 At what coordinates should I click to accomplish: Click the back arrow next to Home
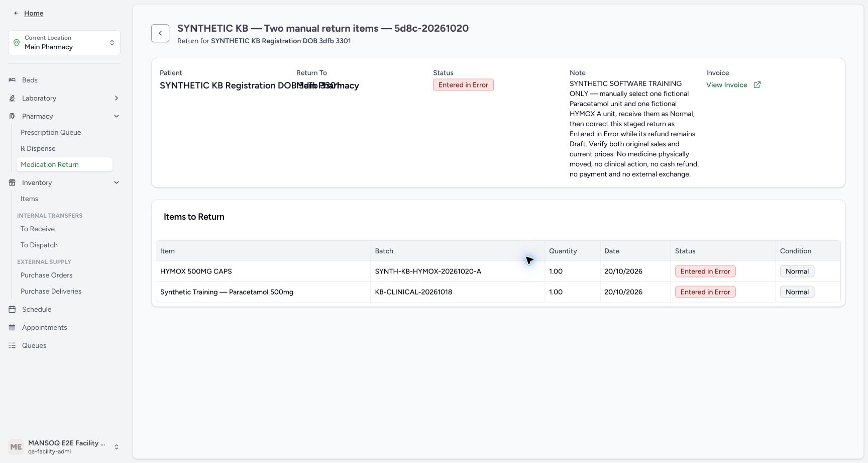click(16, 13)
